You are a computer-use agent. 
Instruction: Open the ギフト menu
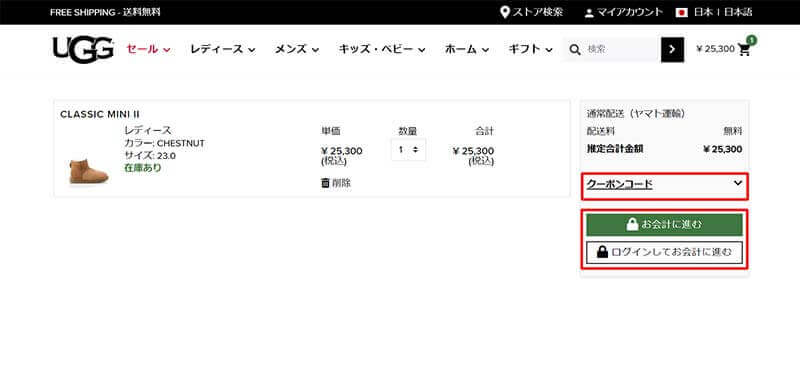click(x=531, y=49)
